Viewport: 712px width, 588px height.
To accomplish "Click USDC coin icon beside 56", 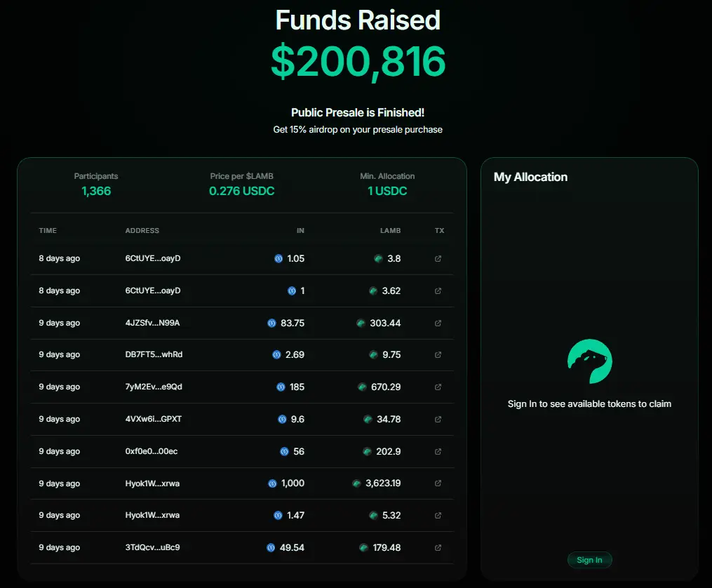I will click(x=284, y=452).
